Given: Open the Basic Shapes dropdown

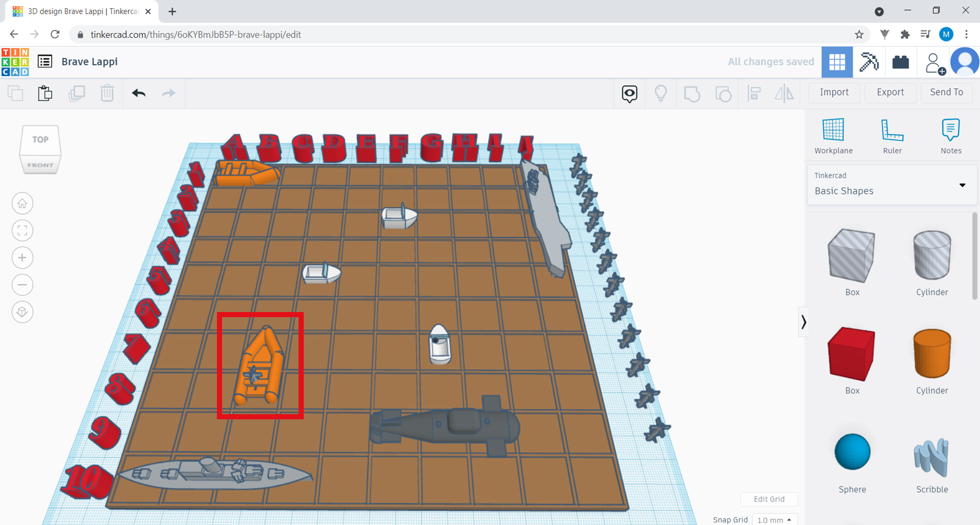Looking at the screenshot, I should pyautogui.click(x=892, y=185).
